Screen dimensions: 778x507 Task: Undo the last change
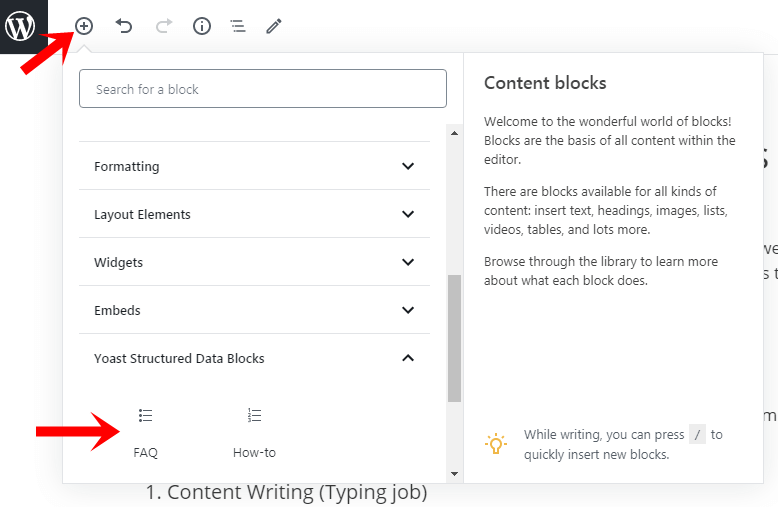pos(124,27)
